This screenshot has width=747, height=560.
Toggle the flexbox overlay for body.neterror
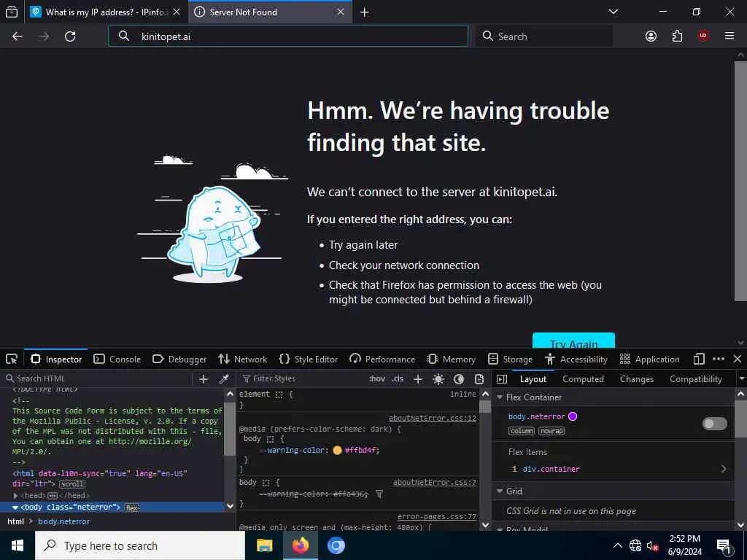point(715,424)
